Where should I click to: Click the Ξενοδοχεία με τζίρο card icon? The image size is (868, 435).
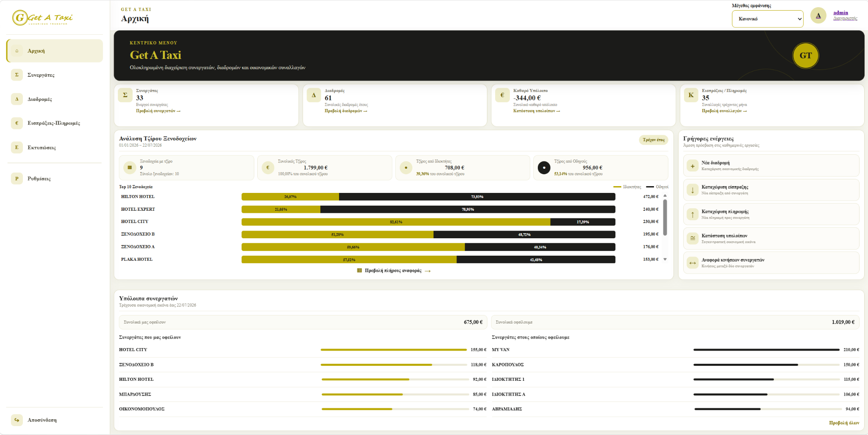coord(130,167)
